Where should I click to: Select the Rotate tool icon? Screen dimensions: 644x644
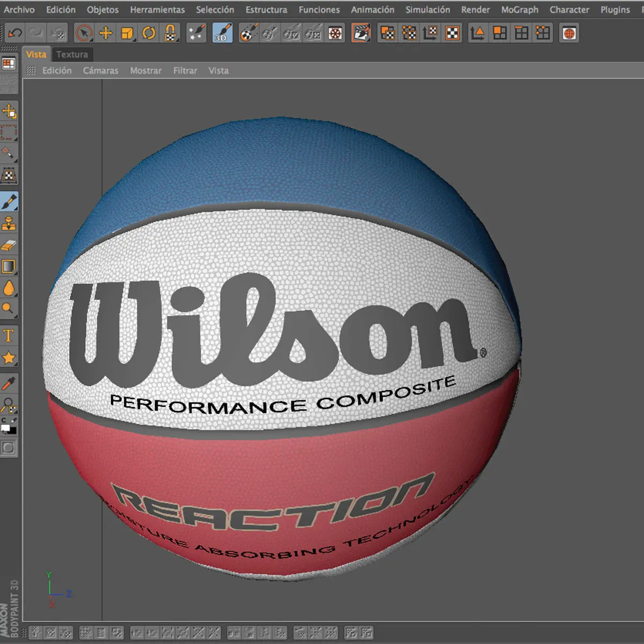click(x=149, y=33)
